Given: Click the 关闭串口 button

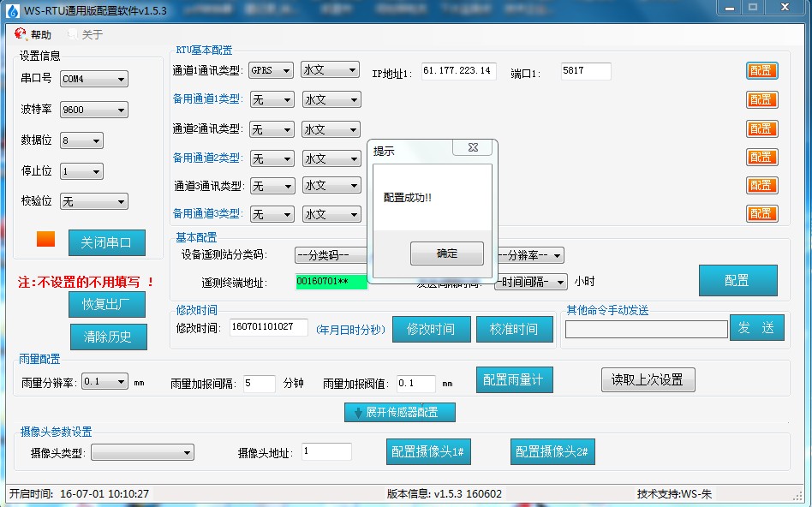Looking at the screenshot, I should pyautogui.click(x=107, y=242).
